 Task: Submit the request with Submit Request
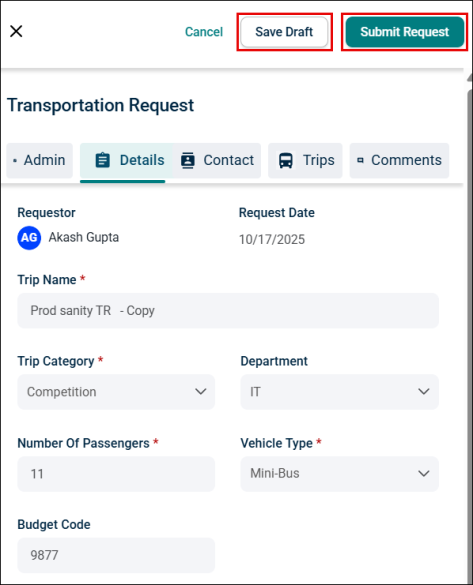pos(405,32)
